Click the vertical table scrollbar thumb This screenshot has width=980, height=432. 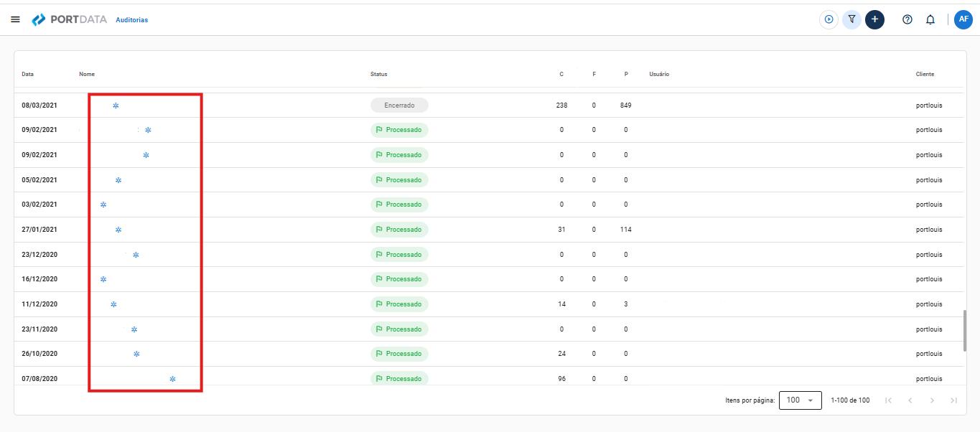point(966,331)
